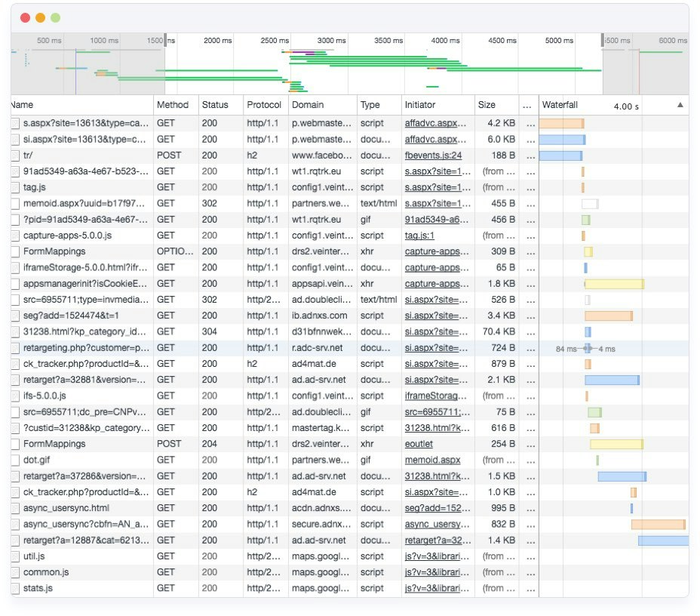Screen dimensions: 700x616
Task: Click the left overview timeline selection handle
Action: [x=165, y=40]
